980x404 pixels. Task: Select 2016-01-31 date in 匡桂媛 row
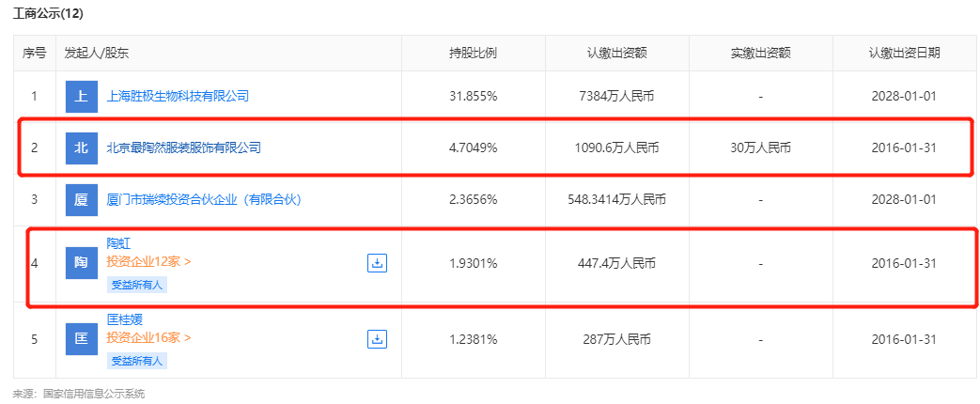904,340
